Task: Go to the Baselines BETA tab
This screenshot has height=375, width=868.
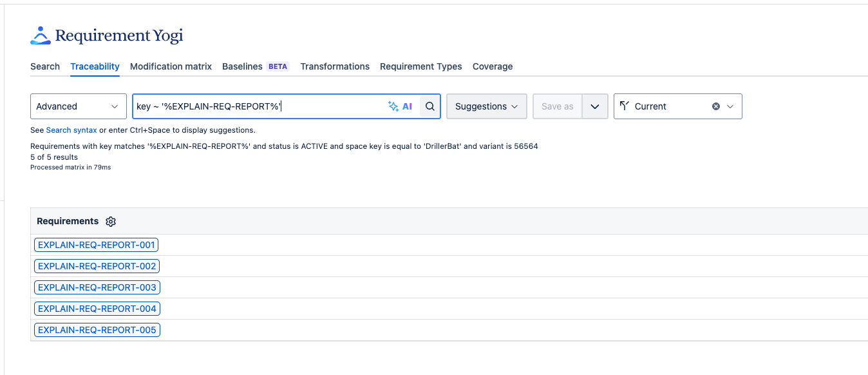Action: (255, 66)
